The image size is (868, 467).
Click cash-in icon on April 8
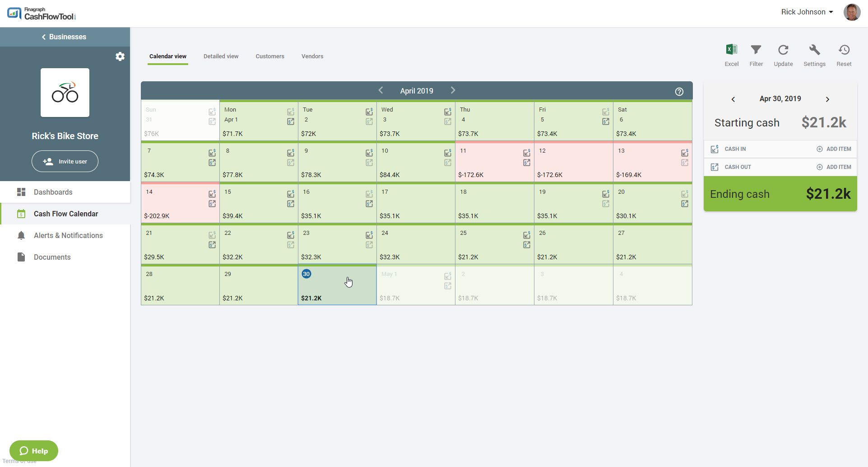pyautogui.click(x=291, y=153)
